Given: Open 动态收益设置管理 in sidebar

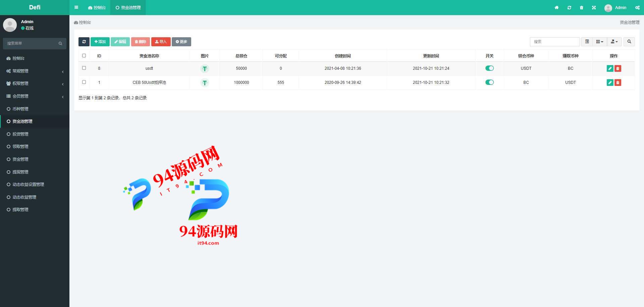Looking at the screenshot, I should pyautogui.click(x=35, y=185).
